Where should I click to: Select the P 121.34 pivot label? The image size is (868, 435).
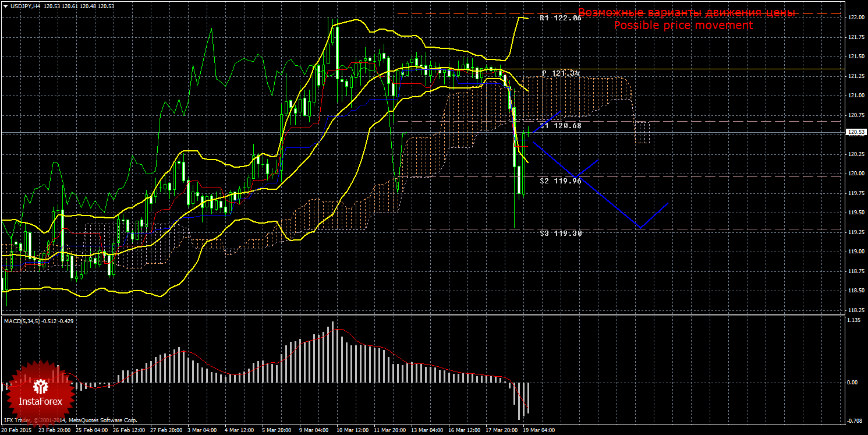coord(561,73)
